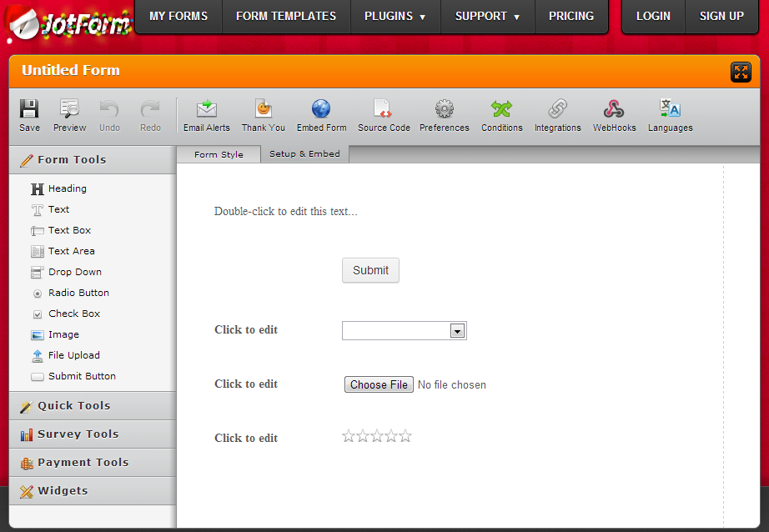Add a File Upload field from the tools list
This screenshot has height=532, width=769.
pos(65,355)
